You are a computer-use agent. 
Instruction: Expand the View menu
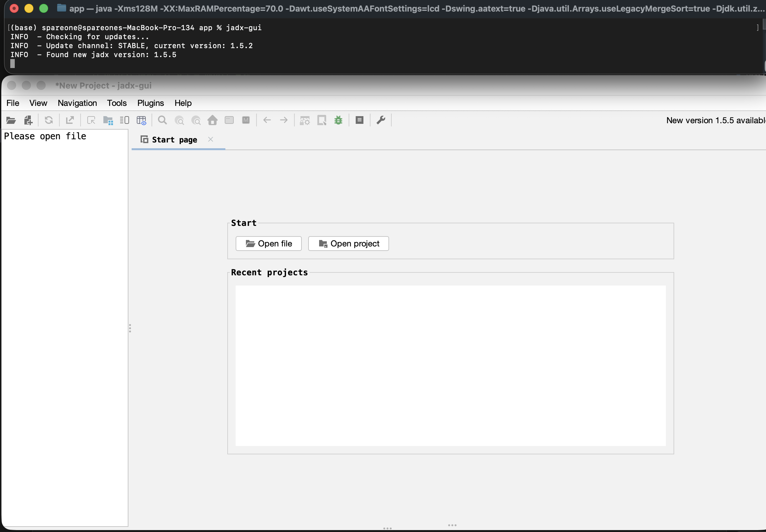point(38,103)
